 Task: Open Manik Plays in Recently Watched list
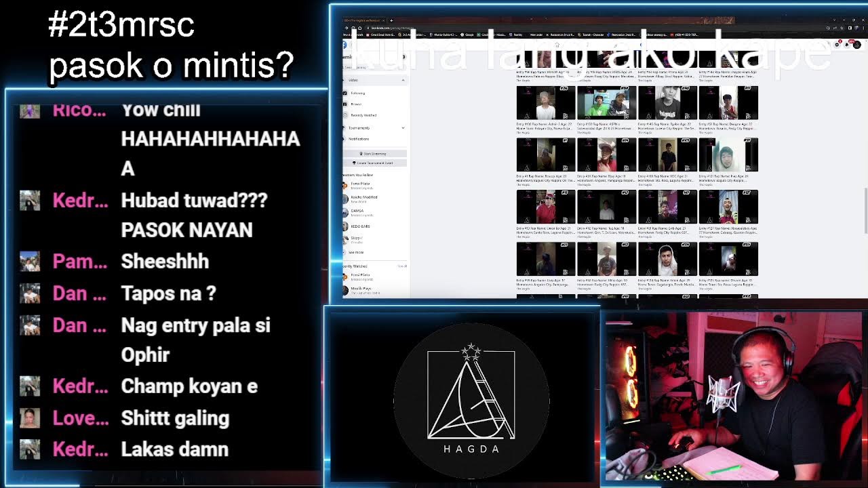pyautogui.click(x=360, y=289)
